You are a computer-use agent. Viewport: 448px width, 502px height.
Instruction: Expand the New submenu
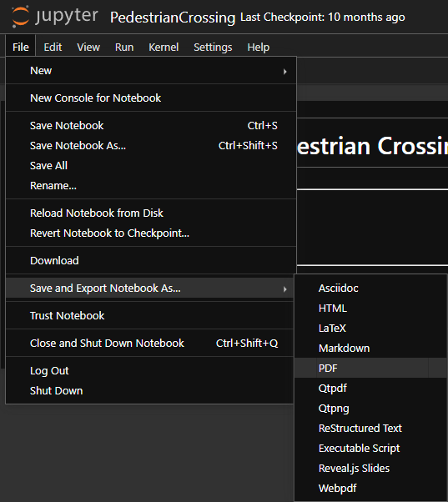(151, 71)
